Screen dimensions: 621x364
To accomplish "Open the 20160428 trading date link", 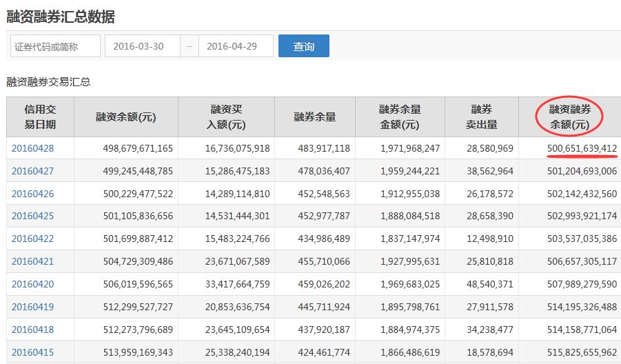I will pos(32,148).
